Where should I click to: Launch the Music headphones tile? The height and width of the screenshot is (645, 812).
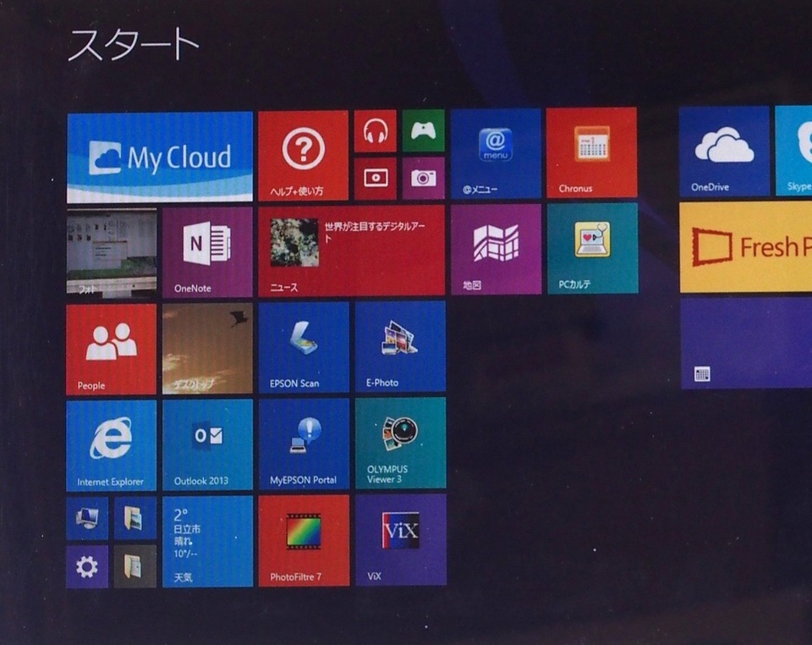(375, 131)
